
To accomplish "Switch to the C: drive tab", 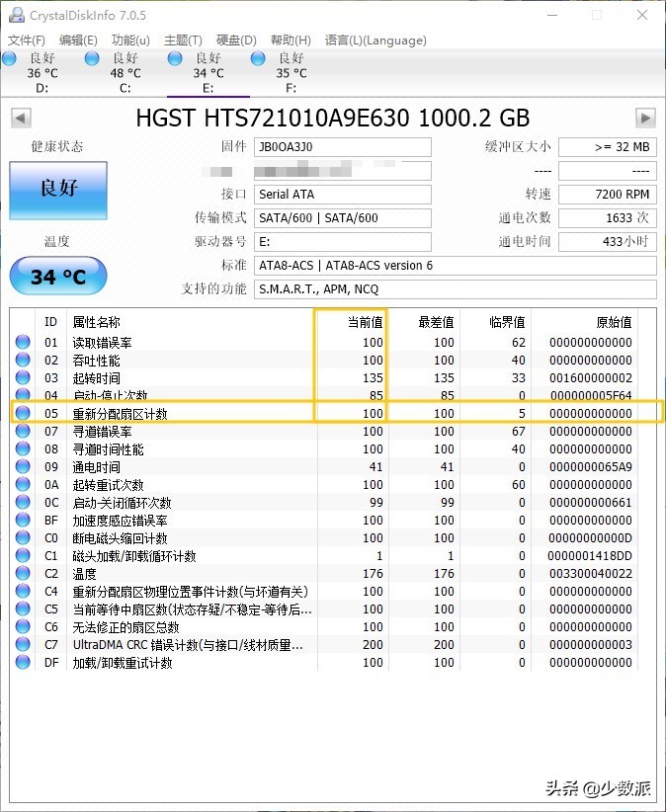I will (x=125, y=72).
